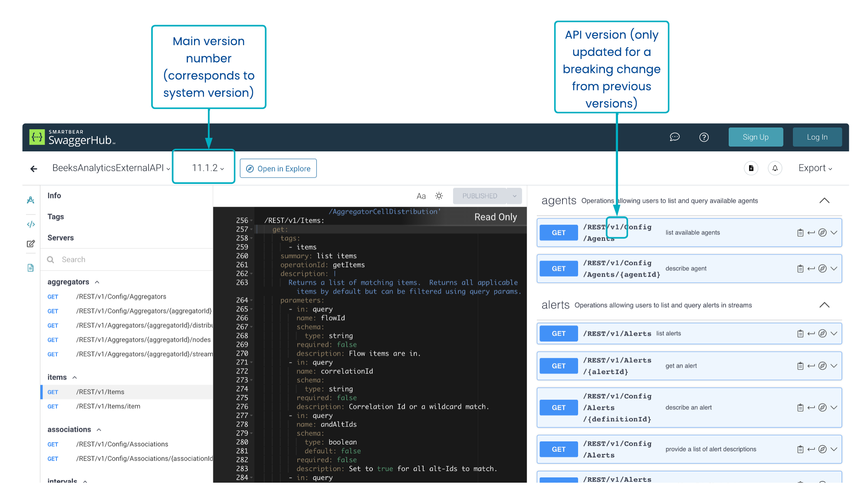Collapse the agents section

coord(824,200)
